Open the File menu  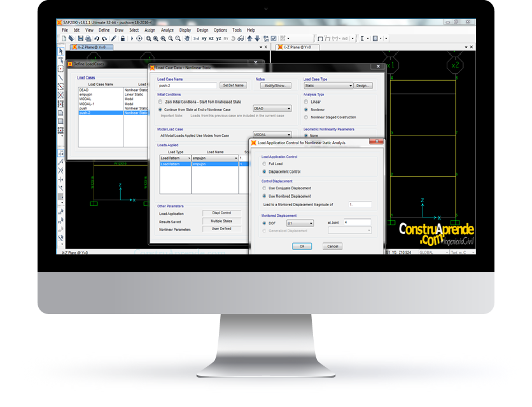tap(65, 30)
